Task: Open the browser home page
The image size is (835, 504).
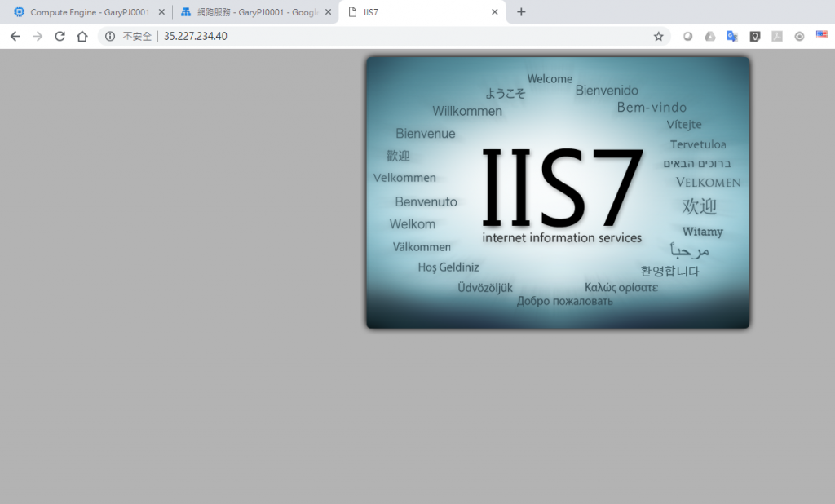Action: point(82,36)
